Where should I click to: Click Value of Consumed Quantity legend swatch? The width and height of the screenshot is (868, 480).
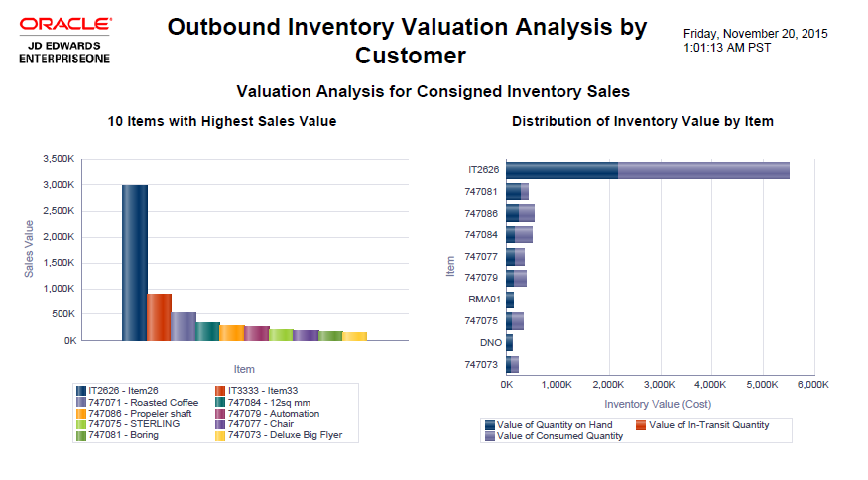(x=490, y=436)
